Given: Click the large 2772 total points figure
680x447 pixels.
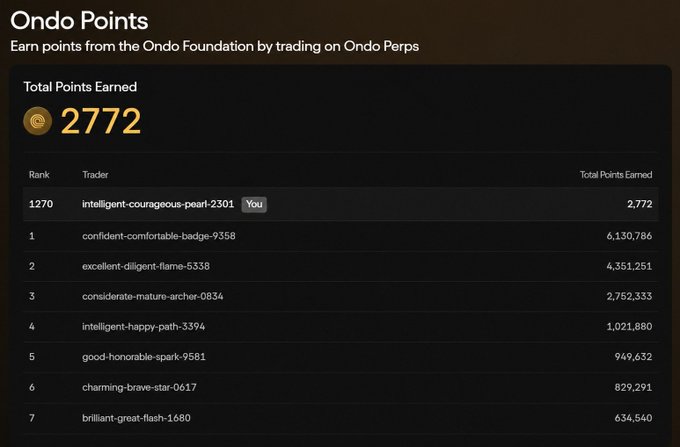Looking at the screenshot, I should [101, 121].
